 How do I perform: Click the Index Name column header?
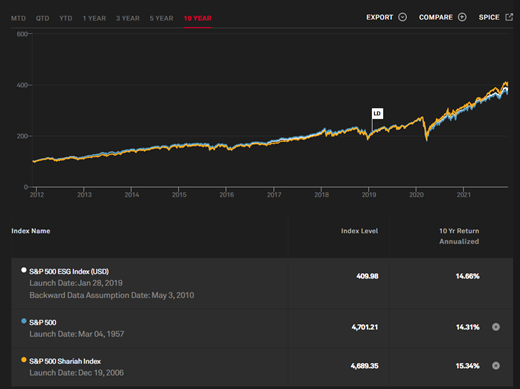[x=31, y=231]
